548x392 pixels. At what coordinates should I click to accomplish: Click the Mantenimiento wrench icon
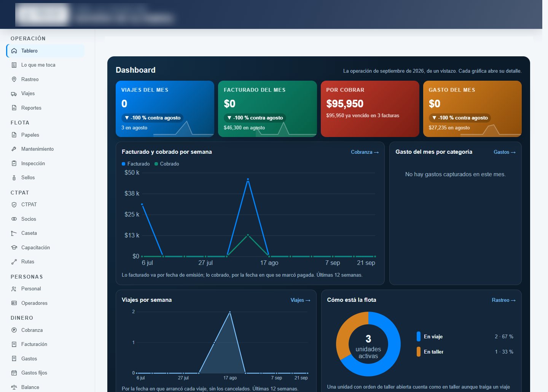[14, 149]
